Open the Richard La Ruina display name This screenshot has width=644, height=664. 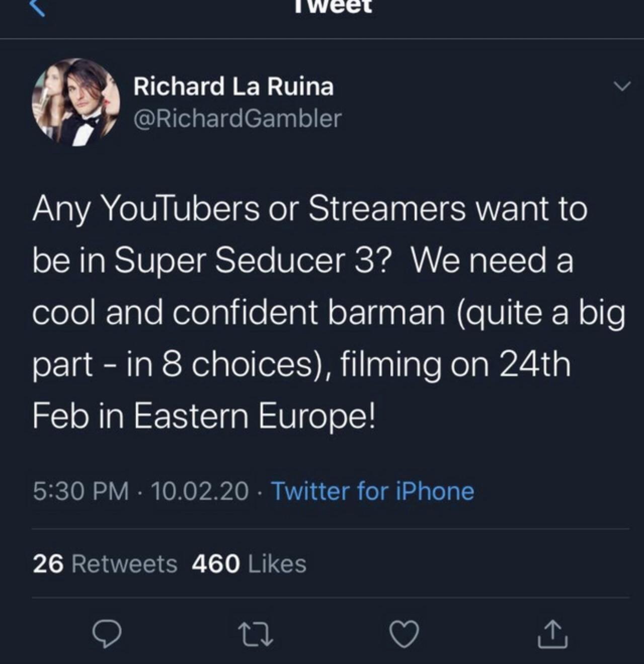[x=233, y=87]
